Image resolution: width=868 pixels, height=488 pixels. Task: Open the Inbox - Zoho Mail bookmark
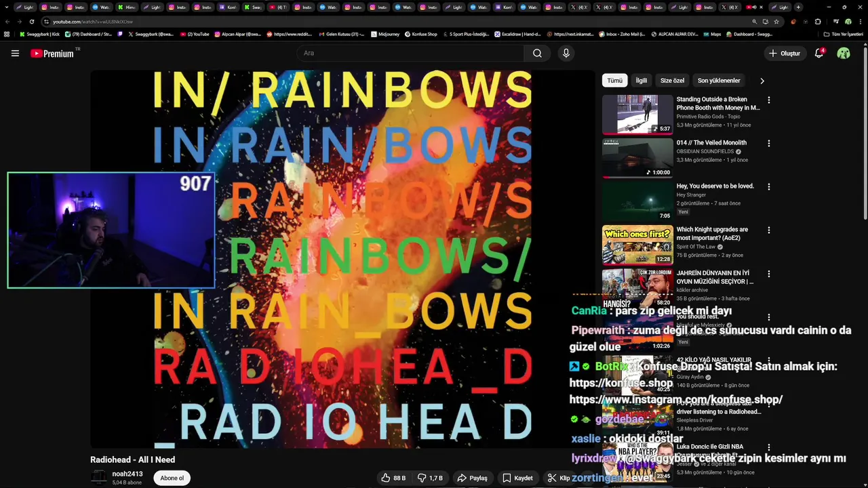pyautogui.click(x=622, y=34)
